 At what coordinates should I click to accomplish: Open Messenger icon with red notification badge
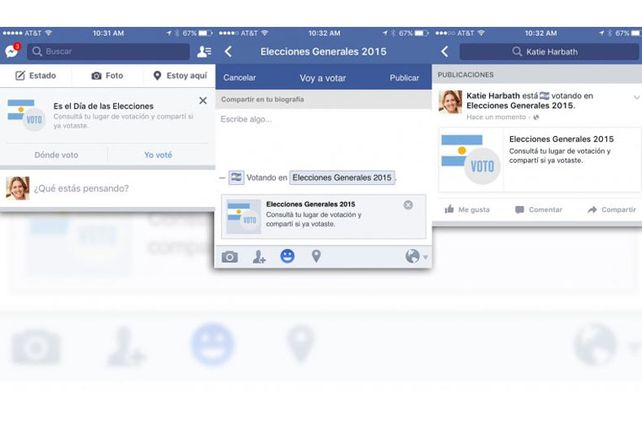click(x=12, y=51)
